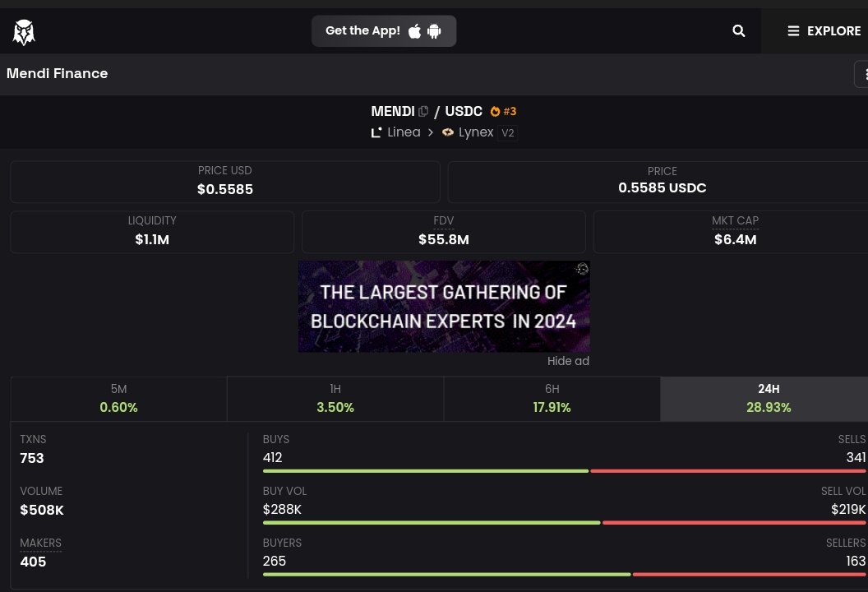Viewport: 868px width, 592px height.
Task: Copy the MENDI token address icon
Action: [423, 110]
